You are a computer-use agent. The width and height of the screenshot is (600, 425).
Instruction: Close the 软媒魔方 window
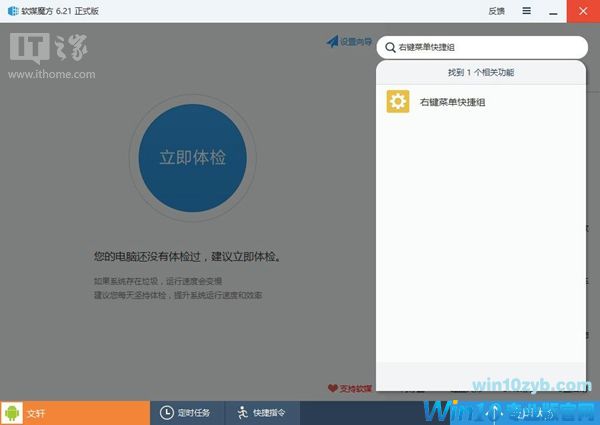point(584,11)
